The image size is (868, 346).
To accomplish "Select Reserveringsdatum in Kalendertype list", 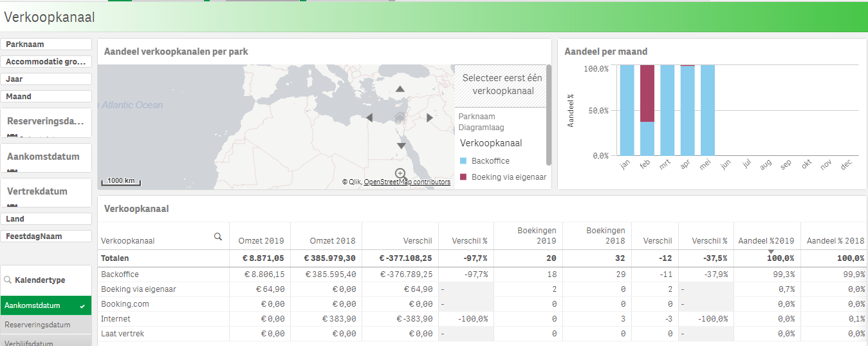I will (x=46, y=325).
